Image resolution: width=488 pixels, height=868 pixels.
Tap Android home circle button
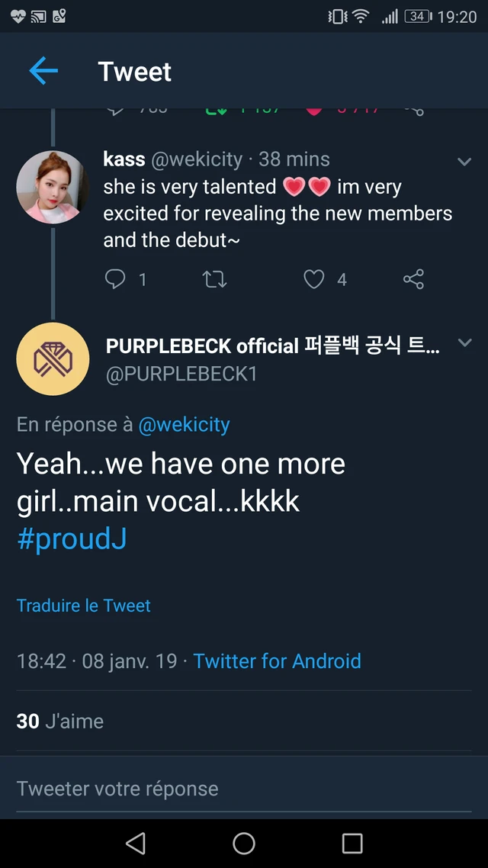[x=244, y=844]
